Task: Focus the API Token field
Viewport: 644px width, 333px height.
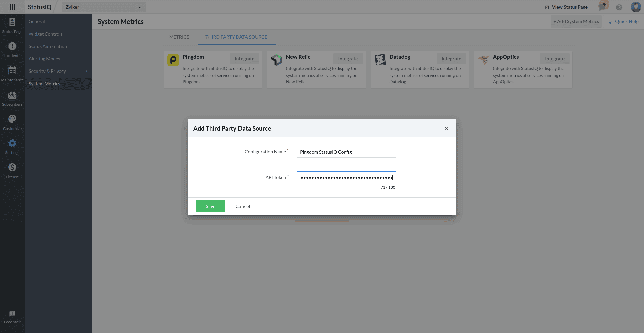Action: point(346,177)
